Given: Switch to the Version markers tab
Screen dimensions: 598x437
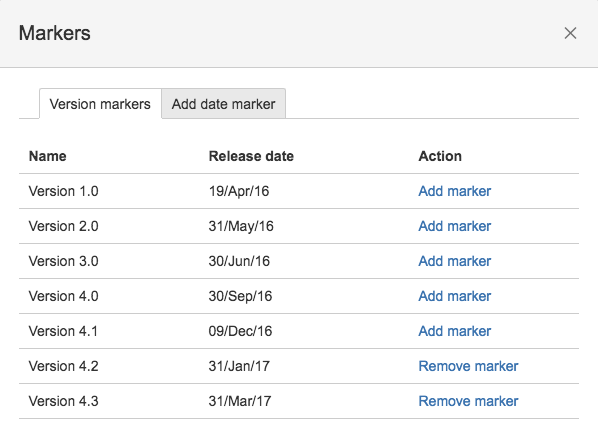Looking at the screenshot, I should (100, 104).
